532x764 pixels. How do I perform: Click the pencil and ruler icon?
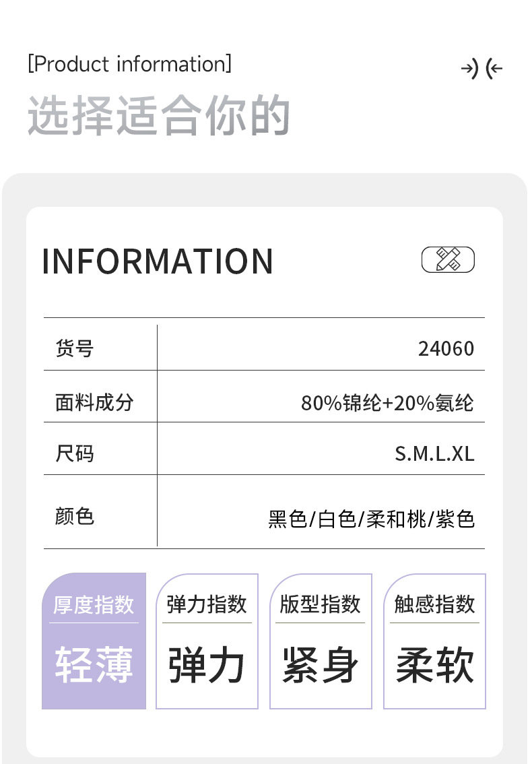pyautogui.click(x=448, y=259)
